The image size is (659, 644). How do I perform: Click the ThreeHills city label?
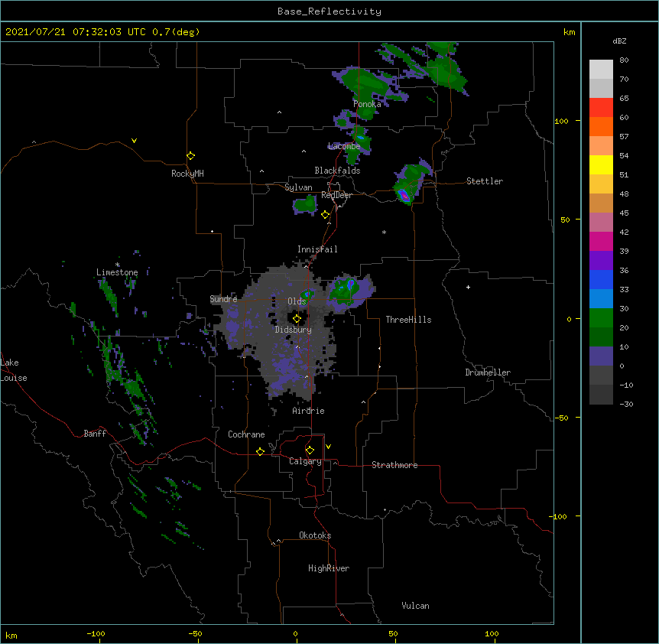click(x=408, y=320)
